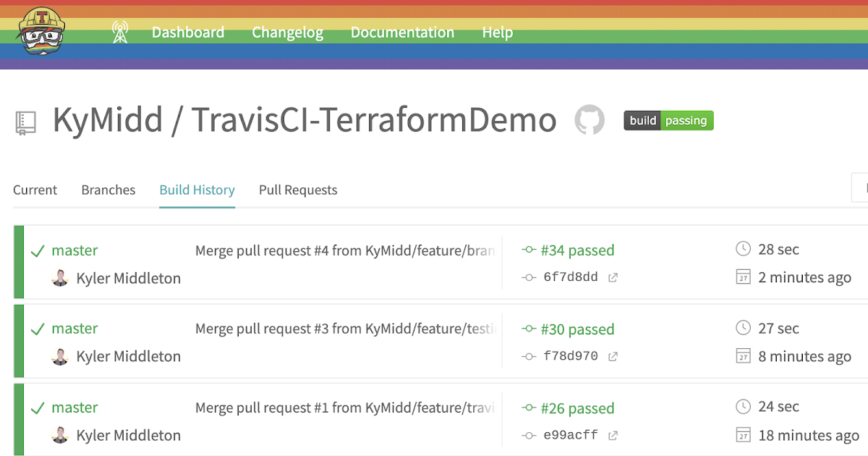Image resolution: width=868 pixels, height=456 pixels.
Task: Click Kyler Middleton's avatar thumbnail
Action: tap(60, 278)
